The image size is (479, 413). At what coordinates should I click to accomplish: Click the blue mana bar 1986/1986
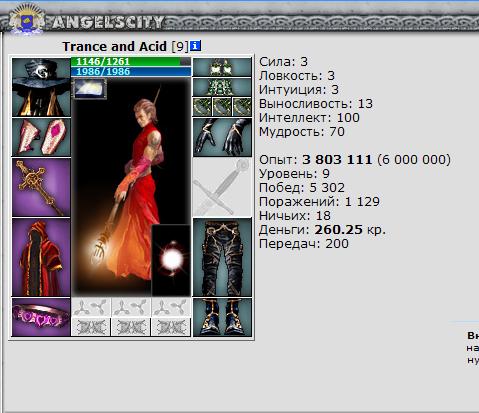131,71
